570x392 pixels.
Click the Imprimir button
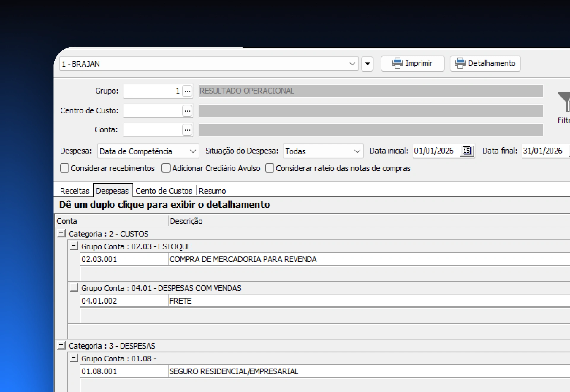click(x=412, y=63)
